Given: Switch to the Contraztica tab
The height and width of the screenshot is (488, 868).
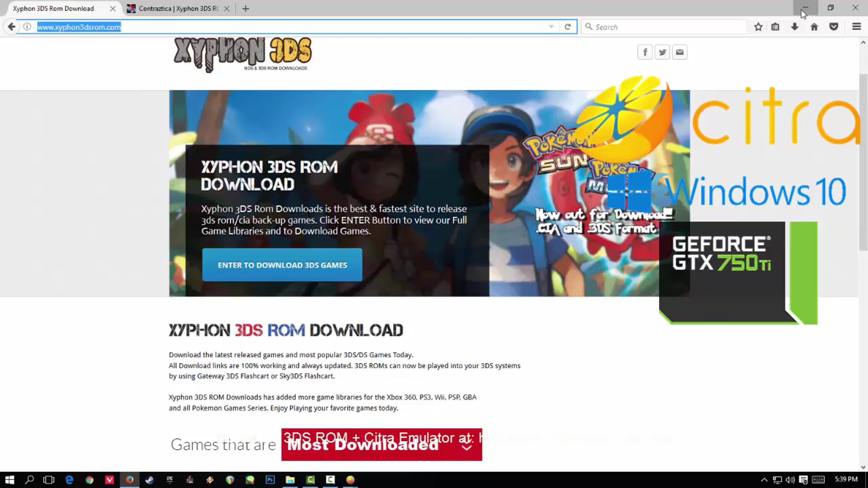Looking at the screenshot, I should click(179, 9).
